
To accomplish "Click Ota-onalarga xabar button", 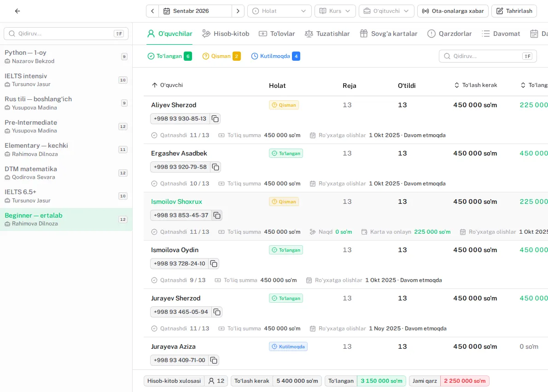I will coord(453,11).
